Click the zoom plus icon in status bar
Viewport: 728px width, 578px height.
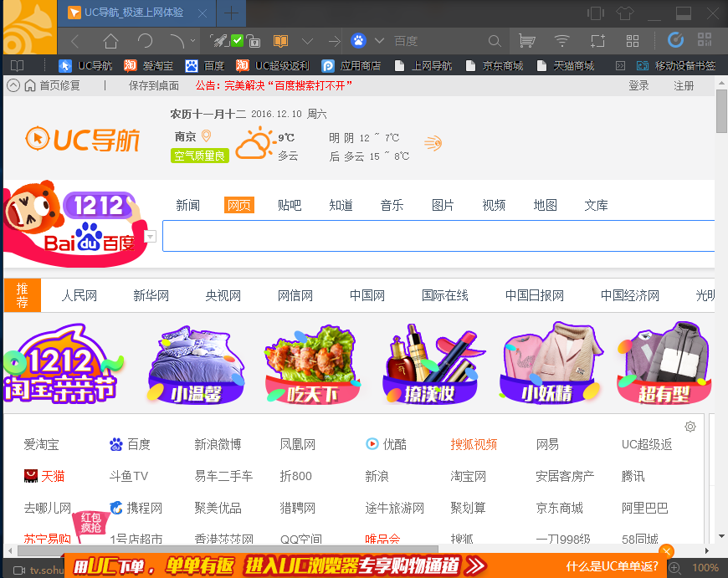tap(674, 567)
